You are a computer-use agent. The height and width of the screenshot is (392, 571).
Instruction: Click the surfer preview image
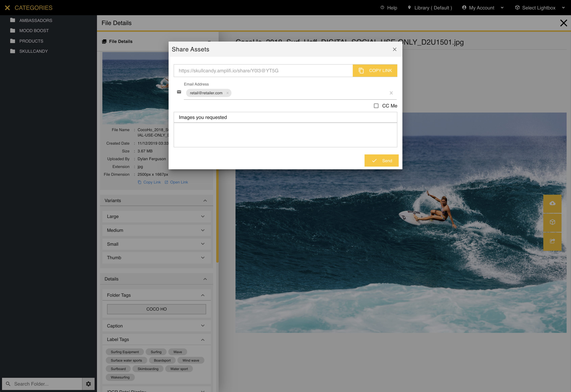point(401,251)
